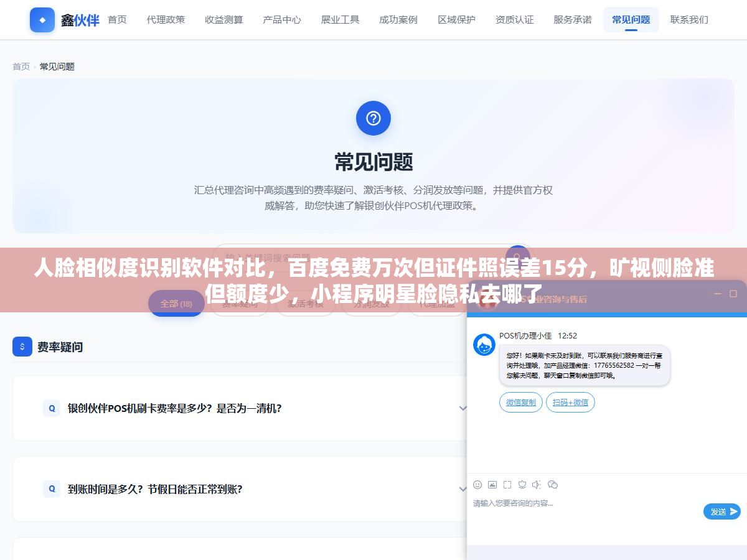Select the 全部 (18) filter tab
The image size is (747, 560).
[x=176, y=304]
